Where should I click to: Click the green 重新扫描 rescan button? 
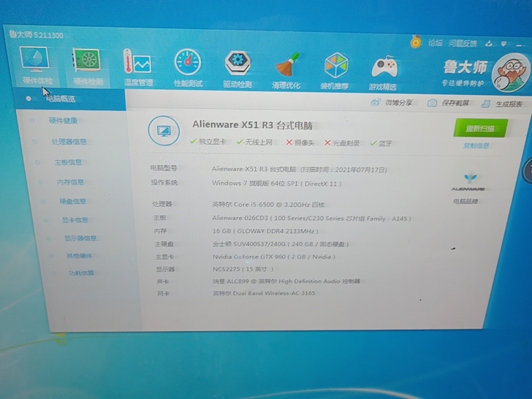pyautogui.click(x=480, y=129)
